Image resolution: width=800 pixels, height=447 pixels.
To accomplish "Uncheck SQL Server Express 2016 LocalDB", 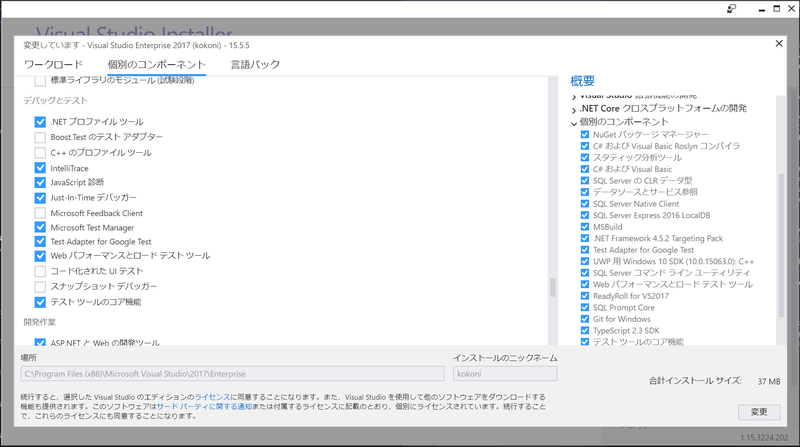I will coord(585,215).
